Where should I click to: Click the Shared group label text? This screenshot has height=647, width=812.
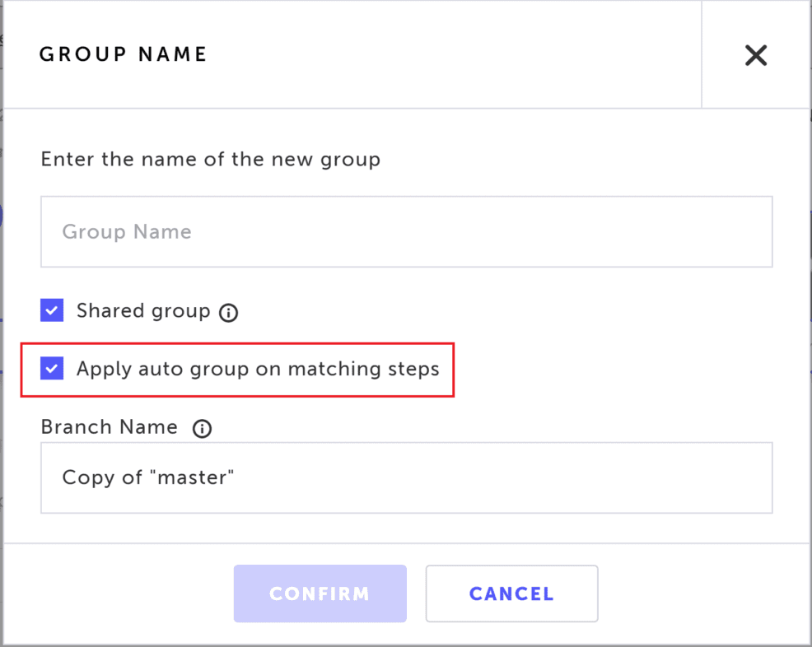140,310
